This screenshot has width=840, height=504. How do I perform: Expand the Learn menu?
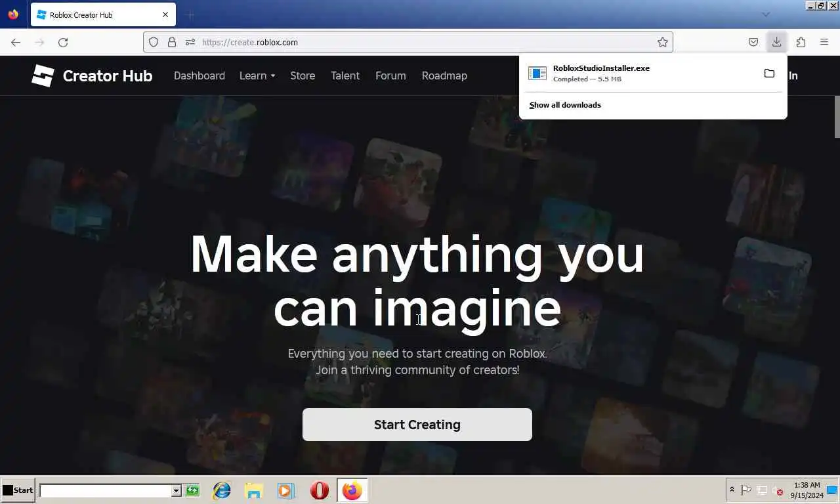[257, 75]
